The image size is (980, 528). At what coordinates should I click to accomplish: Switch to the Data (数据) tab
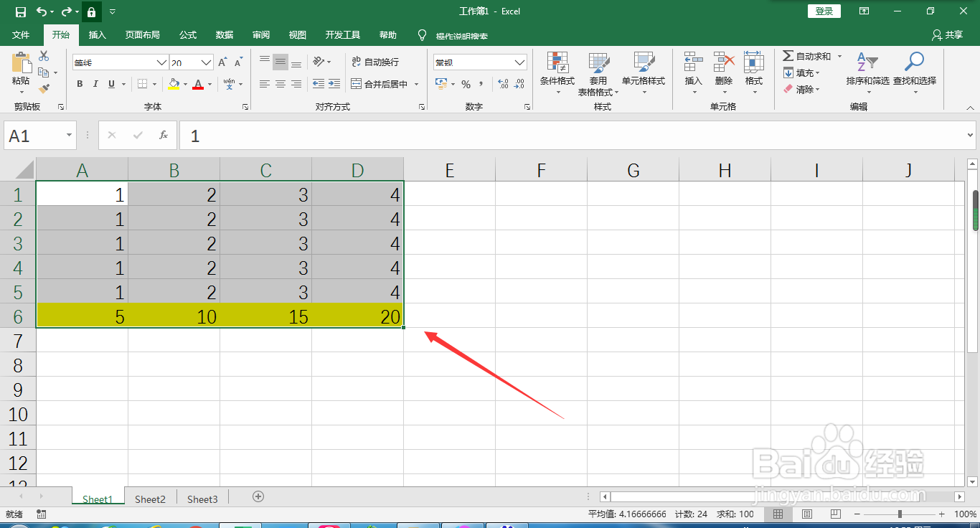tap(225, 35)
